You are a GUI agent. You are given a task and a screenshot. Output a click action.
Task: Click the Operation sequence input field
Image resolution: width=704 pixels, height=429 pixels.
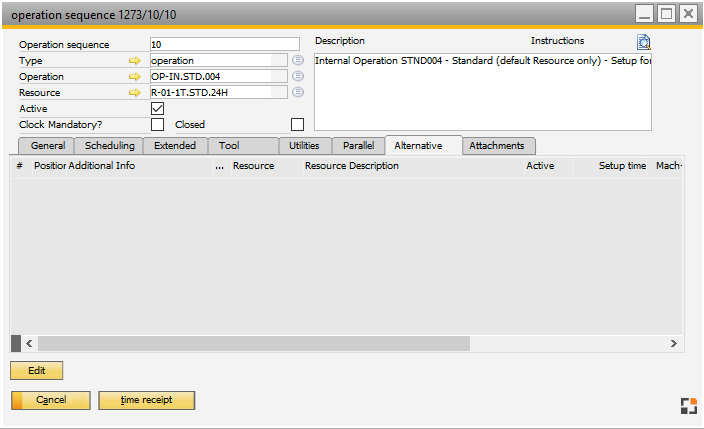(224, 45)
